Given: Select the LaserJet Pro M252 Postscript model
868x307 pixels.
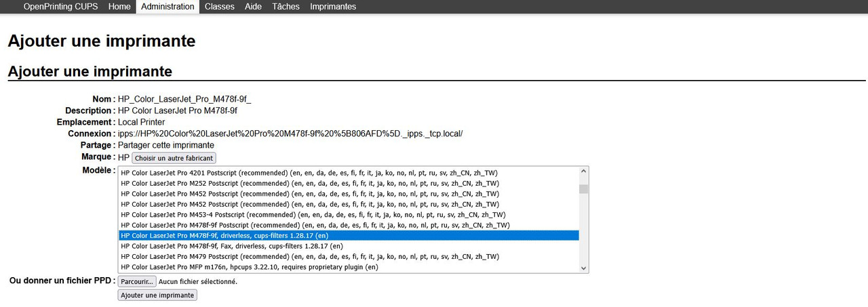Looking at the screenshot, I should [x=349, y=183].
